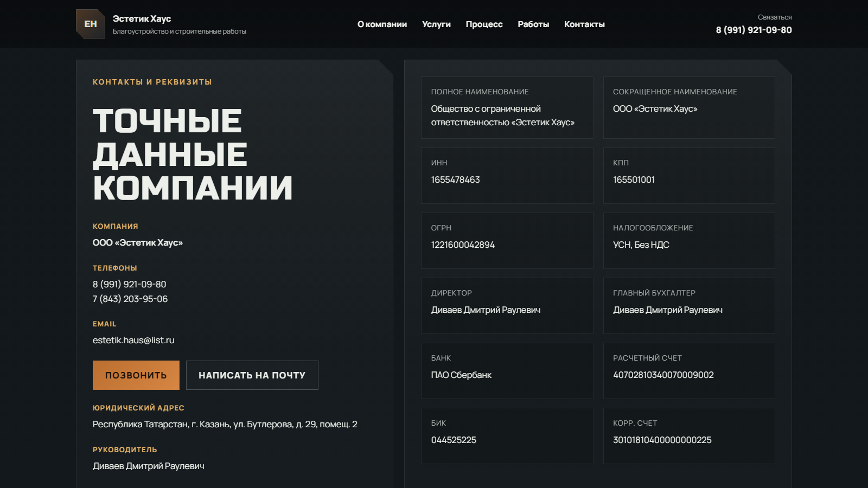Viewport: 868px width, 488px height.
Task: Select the account number 40702810340070009002
Action: [663, 375]
